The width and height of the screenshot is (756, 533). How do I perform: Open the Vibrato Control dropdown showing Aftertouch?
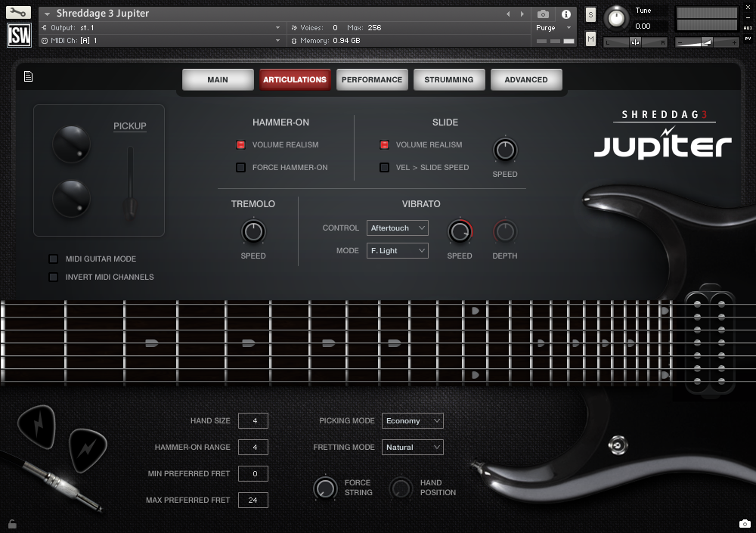click(x=397, y=228)
